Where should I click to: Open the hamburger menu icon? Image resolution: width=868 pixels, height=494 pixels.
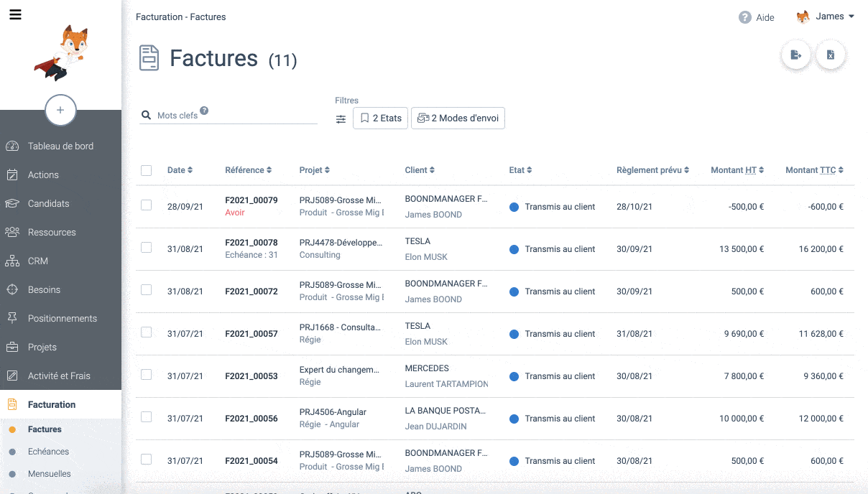click(15, 14)
